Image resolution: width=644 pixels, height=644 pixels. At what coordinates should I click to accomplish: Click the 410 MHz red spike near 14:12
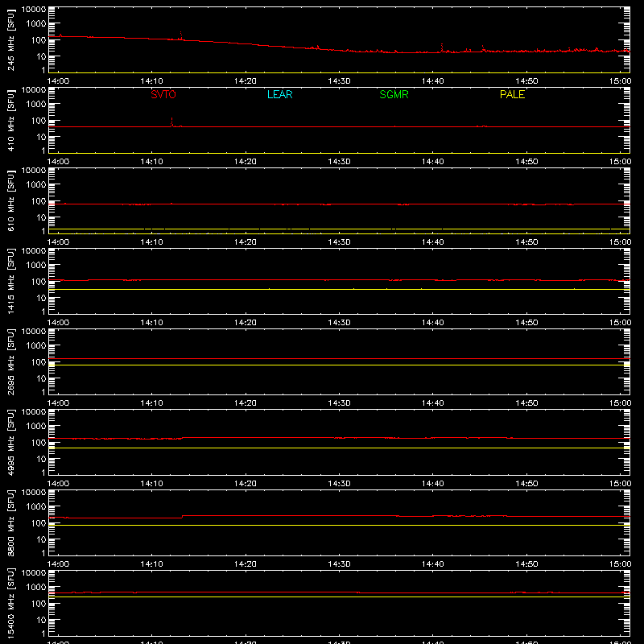[x=171, y=122]
